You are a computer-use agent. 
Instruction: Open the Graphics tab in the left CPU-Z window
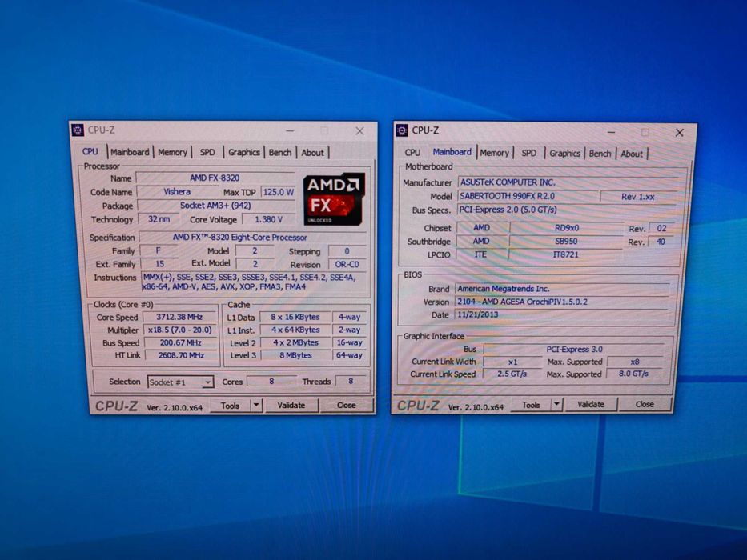[x=244, y=152]
